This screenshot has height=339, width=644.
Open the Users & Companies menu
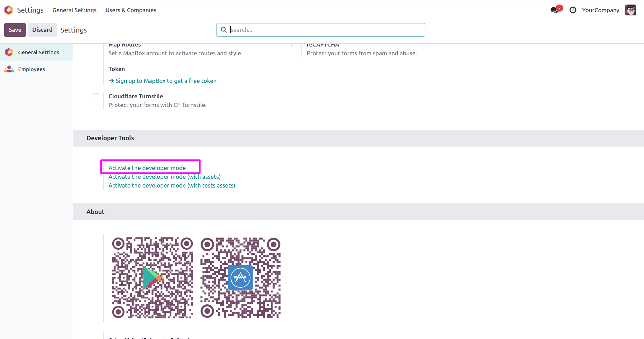pos(130,10)
